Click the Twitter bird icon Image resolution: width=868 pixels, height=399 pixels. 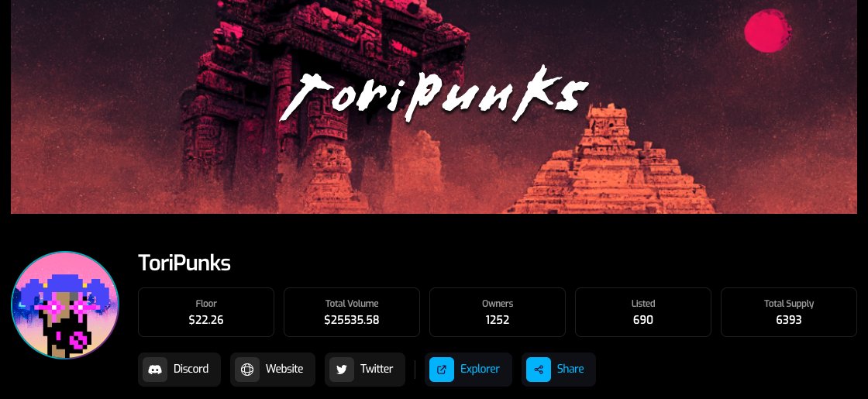click(342, 369)
